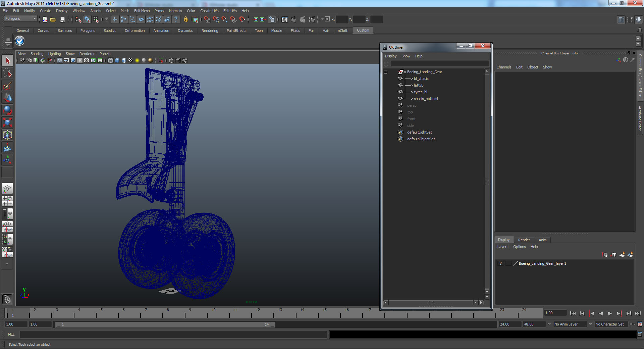Open the Outliner Display menu

click(x=391, y=56)
